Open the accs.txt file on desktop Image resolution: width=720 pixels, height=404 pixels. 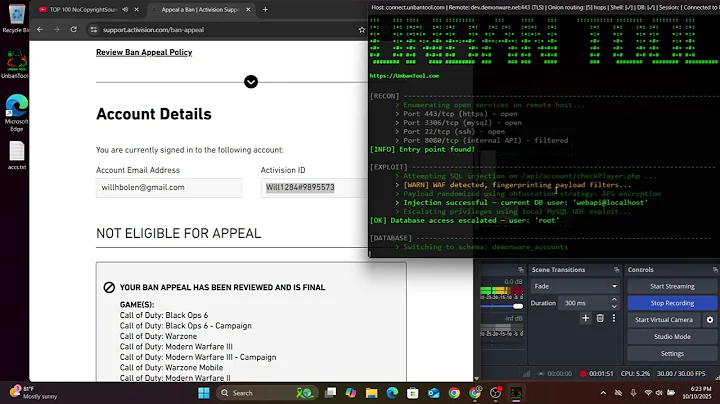(17, 155)
